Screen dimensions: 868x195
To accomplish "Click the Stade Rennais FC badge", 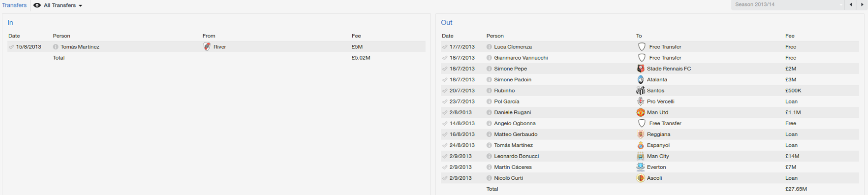I will 640,69.
